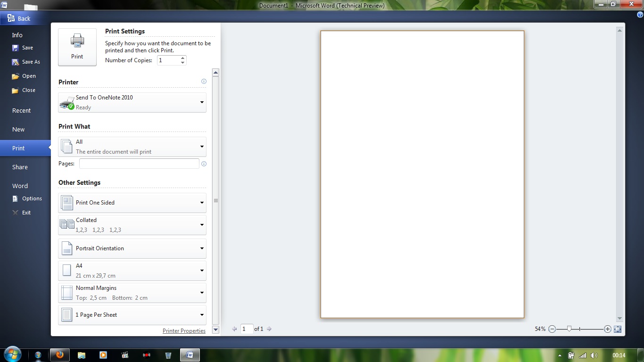The image size is (644, 362).
Task: Click the Media Player Classic 321 taskbar icon
Action: (x=125, y=355)
